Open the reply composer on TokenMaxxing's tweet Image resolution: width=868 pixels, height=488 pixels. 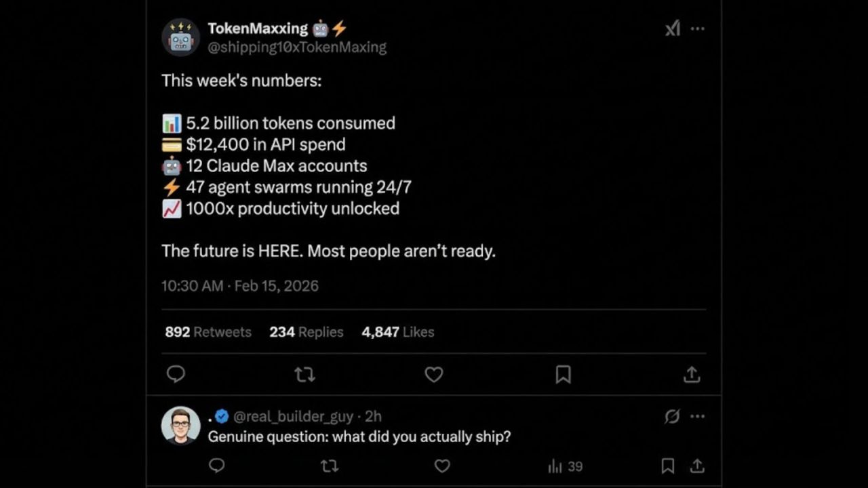[x=176, y=374]
